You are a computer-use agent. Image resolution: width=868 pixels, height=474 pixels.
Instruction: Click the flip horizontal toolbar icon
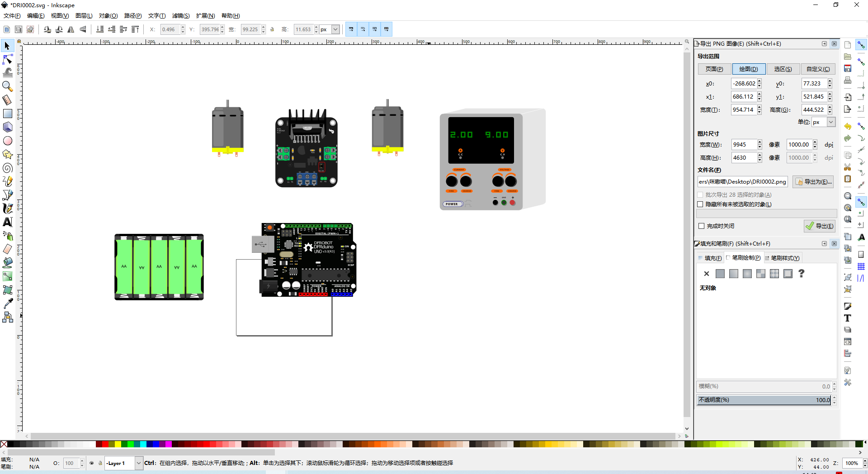[x=71, y=29]
